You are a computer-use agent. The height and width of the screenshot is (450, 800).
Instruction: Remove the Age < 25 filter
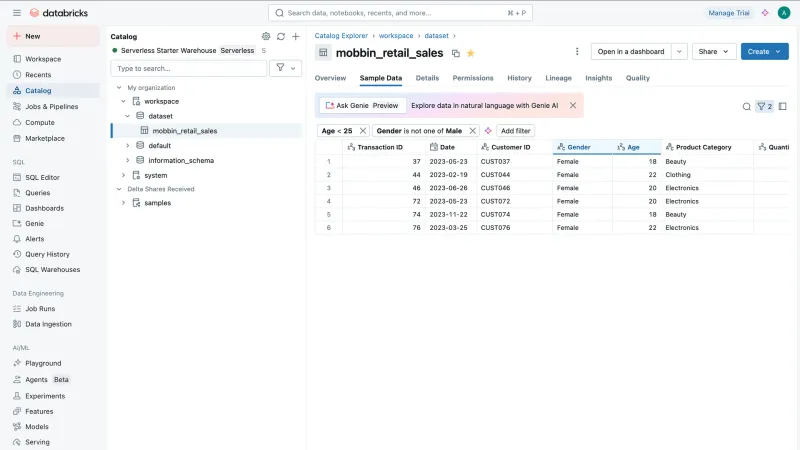click(363, 131)
